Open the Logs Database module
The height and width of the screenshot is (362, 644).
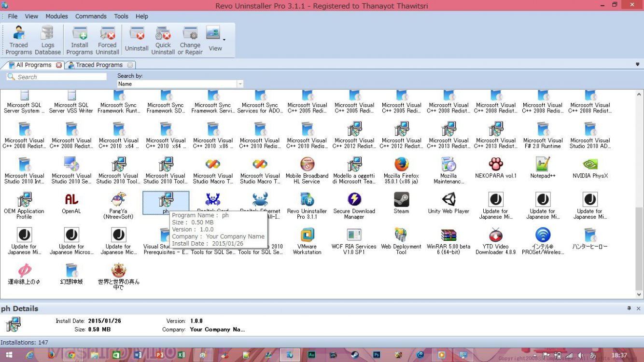coord(47,39)
